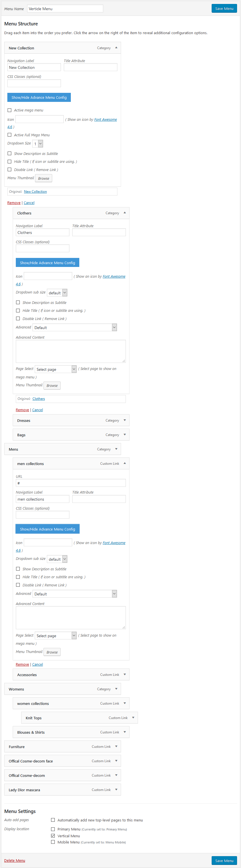Expand the Lady Dior mascara item arrow

(x=116, y=790)
